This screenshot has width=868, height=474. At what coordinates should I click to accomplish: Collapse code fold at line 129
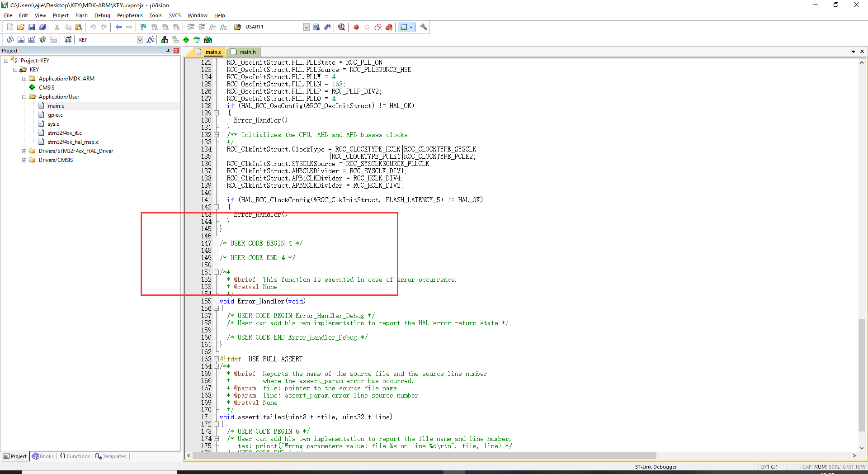(x=216, y=113)
